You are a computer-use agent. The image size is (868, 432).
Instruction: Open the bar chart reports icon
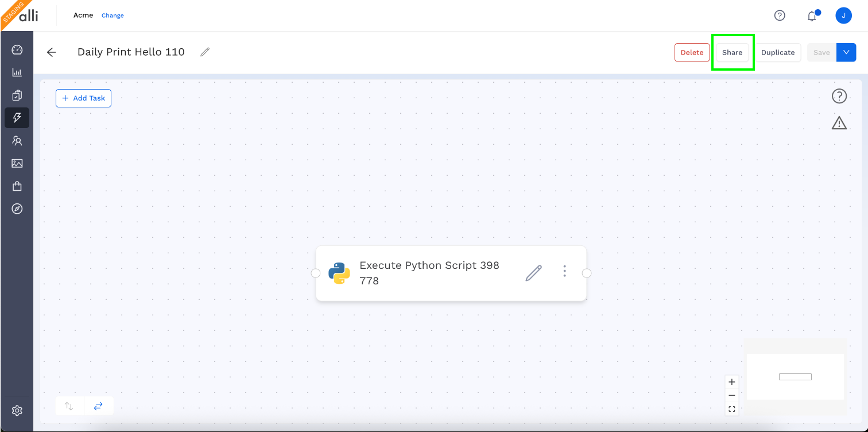17,72
